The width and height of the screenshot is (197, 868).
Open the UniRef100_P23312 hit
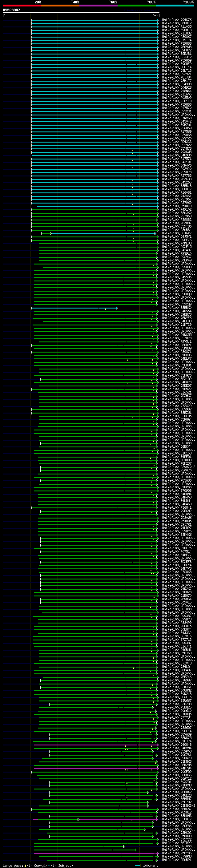(x=177, y=57)
